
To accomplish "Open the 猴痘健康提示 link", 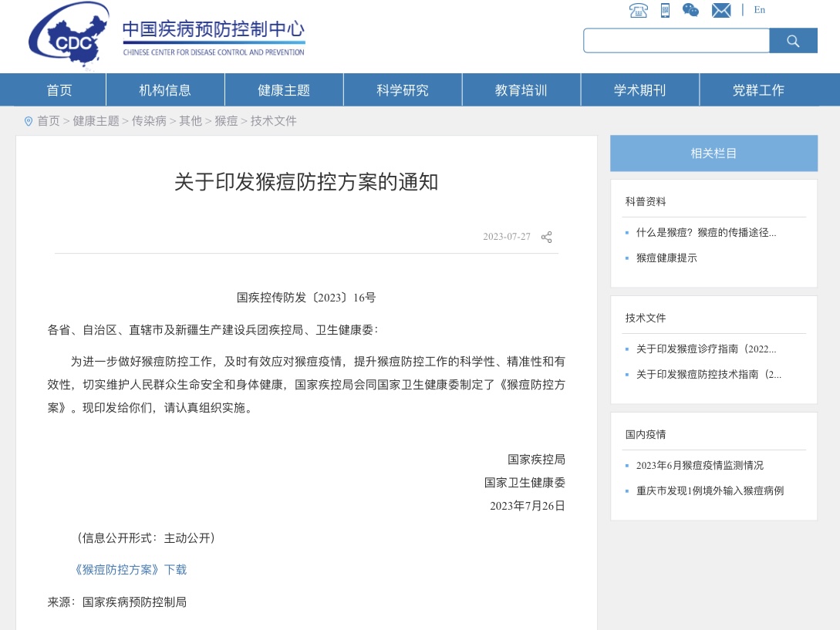I will pyautogui.click(x=666, y=258).
